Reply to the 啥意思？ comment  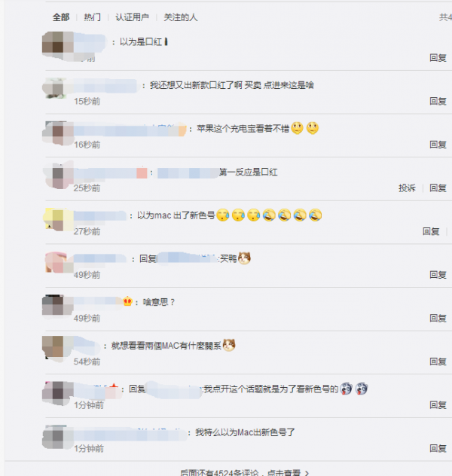tap(438, 318)
